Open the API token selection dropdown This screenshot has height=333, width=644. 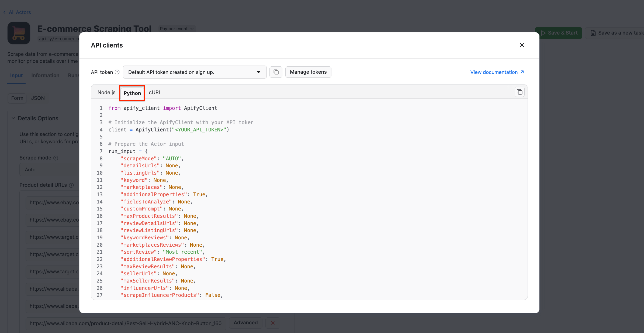coord(195,72)
